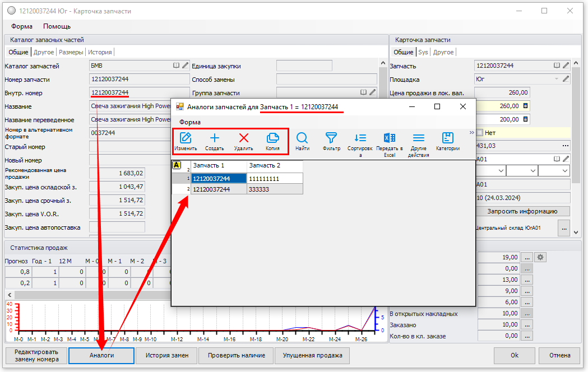
Task: Expand the Площадка dropdown showing Юг
Action: 556,79
